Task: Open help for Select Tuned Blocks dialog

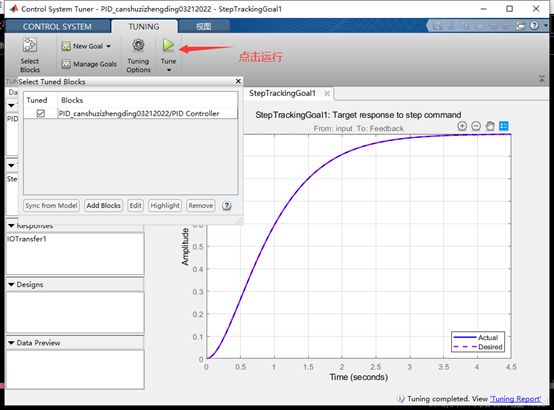Action: (x=227, y=206)
